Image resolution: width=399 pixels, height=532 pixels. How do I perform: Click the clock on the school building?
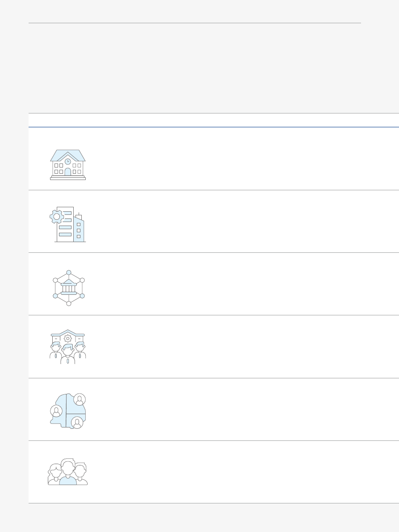67,161
